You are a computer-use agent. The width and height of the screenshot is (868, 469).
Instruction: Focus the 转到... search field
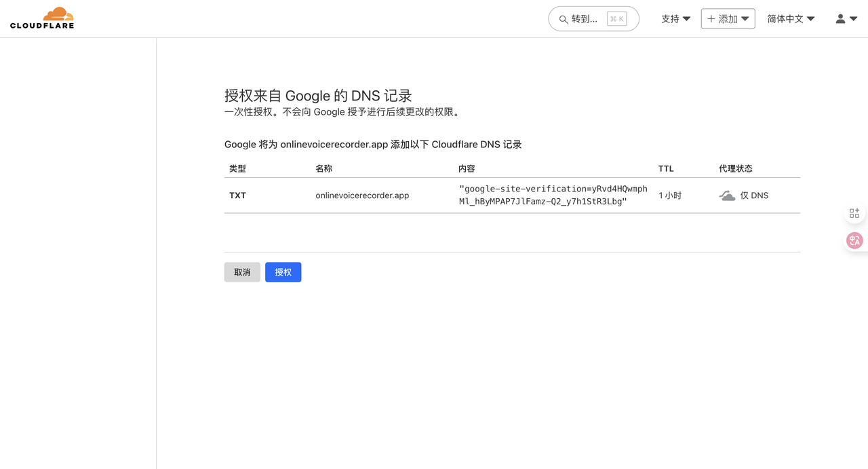coord(585,19)
